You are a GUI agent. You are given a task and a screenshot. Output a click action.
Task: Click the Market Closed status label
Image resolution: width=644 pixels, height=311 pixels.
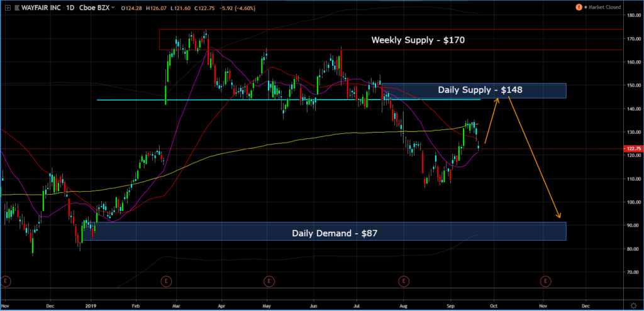click(604, 7)
